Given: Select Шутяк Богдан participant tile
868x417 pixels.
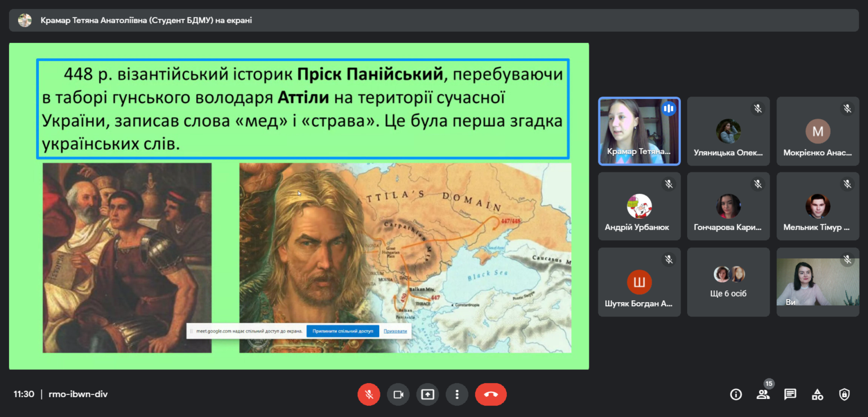Looking at the screenshot, I should pos(639,282).
